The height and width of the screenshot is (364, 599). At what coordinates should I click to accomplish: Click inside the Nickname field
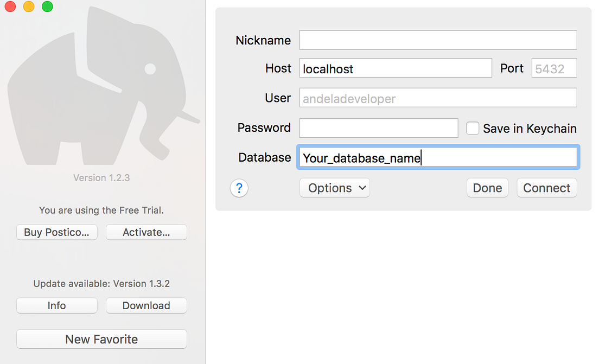(x=438, y=40)
